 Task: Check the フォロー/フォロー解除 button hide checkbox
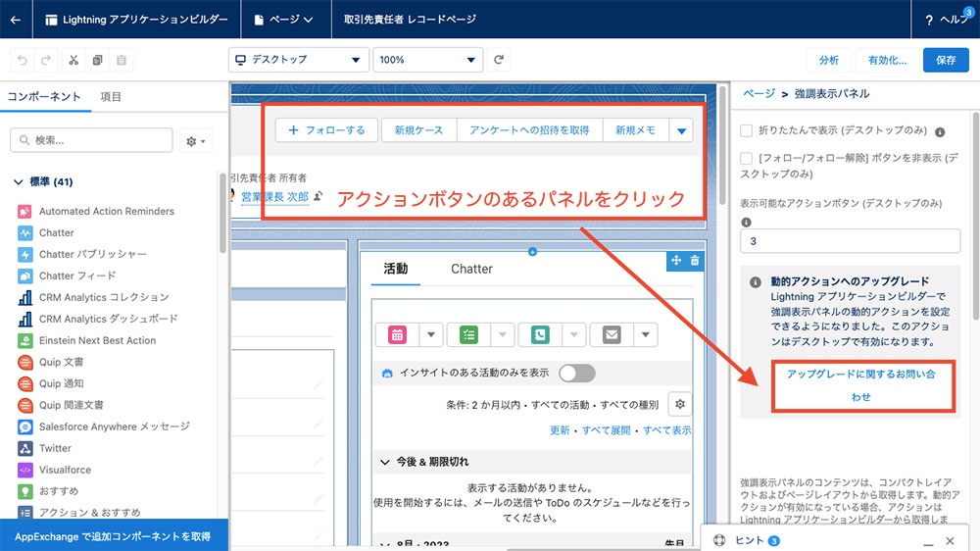tap(747, 157)
